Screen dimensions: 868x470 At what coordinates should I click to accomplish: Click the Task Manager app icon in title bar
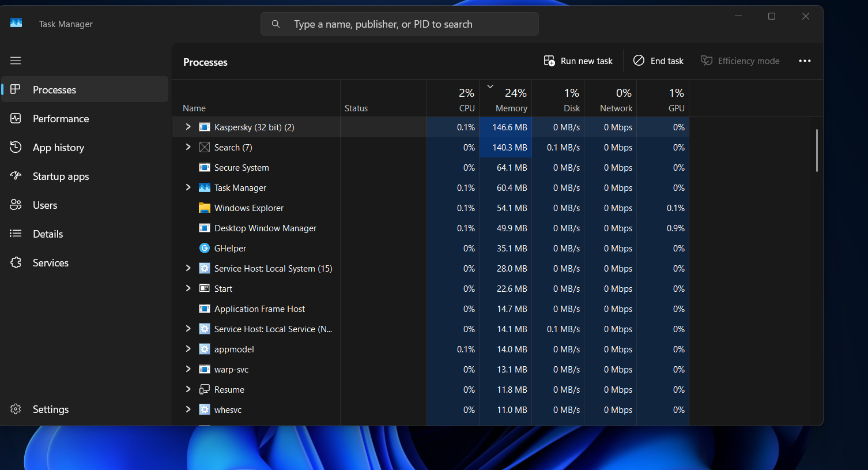click(x=16, y=23)
